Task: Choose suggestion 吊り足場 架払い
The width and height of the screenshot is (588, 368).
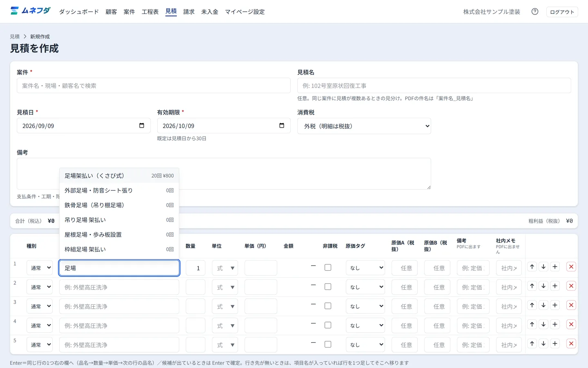Action: (119, 220)
